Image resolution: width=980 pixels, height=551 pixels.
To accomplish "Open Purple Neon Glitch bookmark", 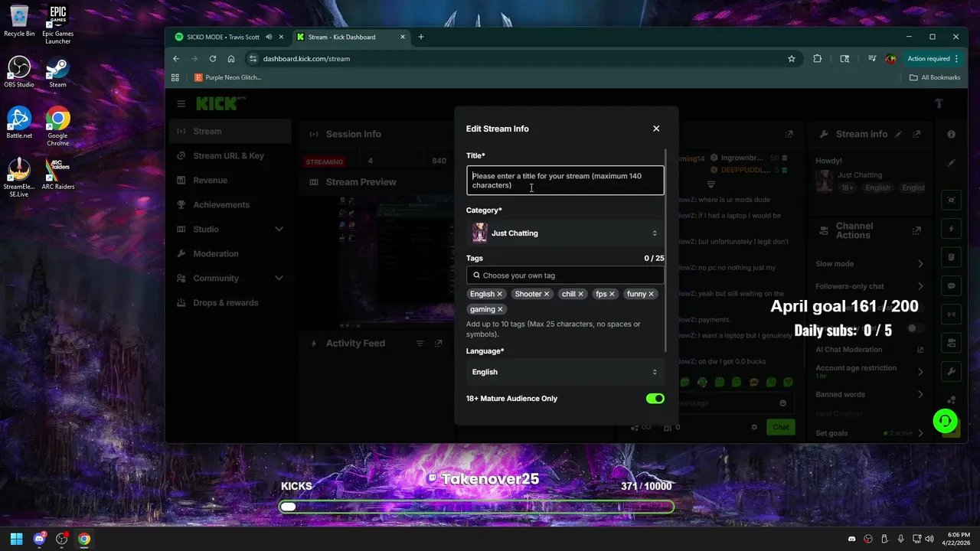I will [x=228, y=77].
